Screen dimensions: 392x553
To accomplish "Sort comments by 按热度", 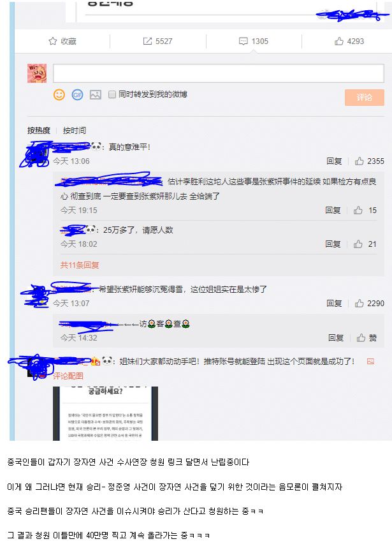I will pyautogui.click(x=39, y=131).
